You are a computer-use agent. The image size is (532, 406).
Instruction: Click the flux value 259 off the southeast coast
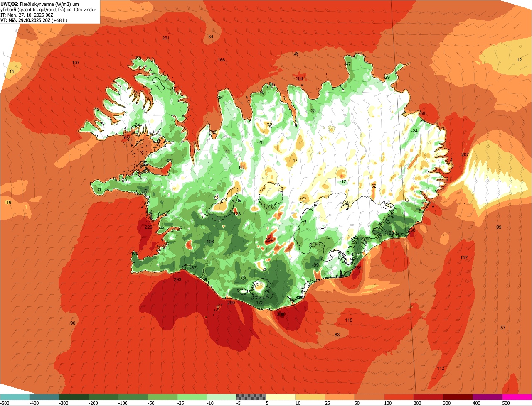point(357,268)
